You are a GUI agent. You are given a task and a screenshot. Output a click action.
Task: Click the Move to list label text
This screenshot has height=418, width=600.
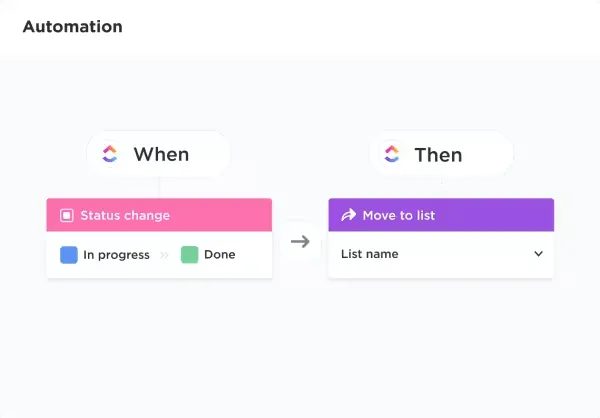point(399,216)
